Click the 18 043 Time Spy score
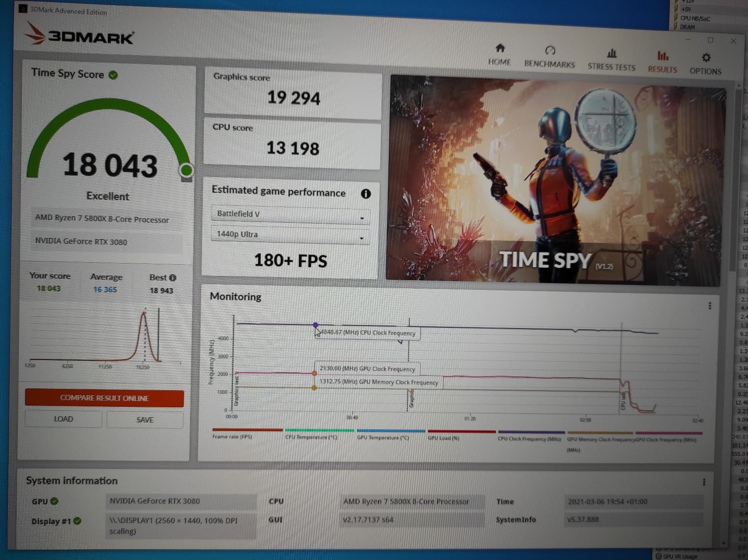This screenshot has height=560, width=748. click(x=110, y=165)
